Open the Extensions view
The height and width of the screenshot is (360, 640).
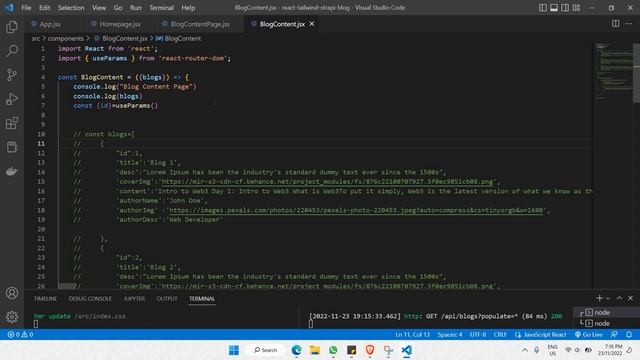(x=12, y=123)
